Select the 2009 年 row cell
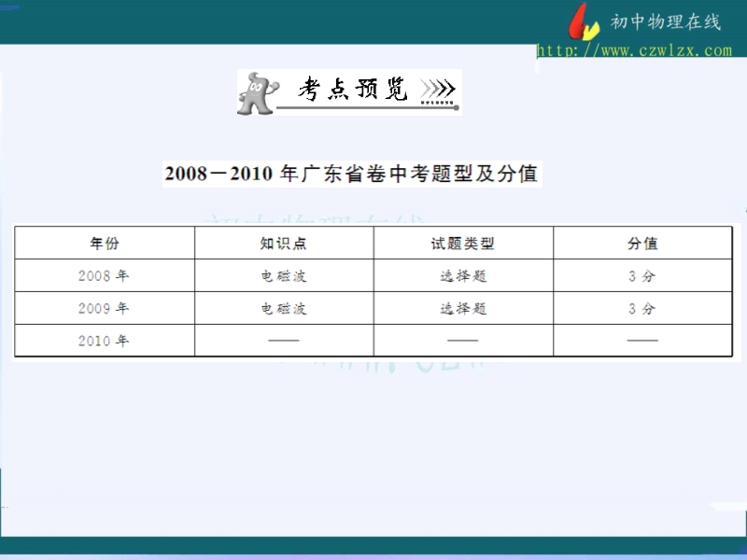Image resolution: width=747 pixels, height=560 pixels. point(105,308)
